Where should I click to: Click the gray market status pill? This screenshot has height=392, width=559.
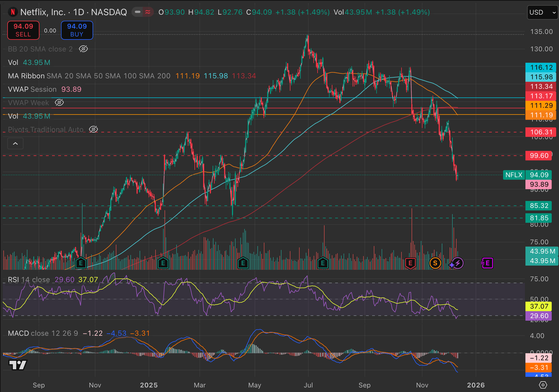point(138,12)
